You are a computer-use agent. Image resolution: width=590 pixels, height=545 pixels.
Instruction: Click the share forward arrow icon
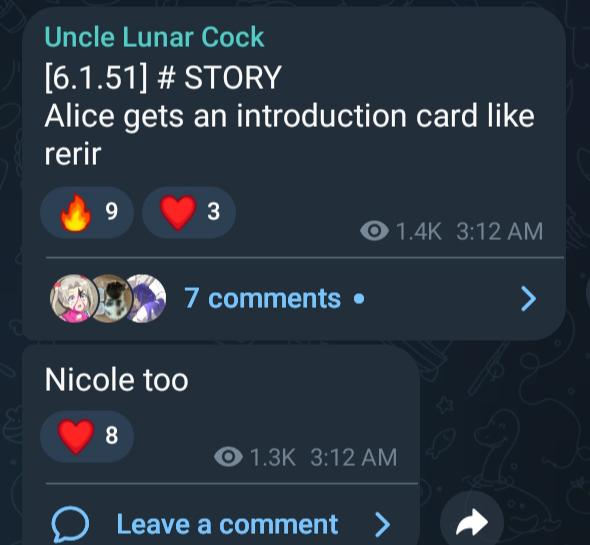pyautogui.click(x=472, y=522)
